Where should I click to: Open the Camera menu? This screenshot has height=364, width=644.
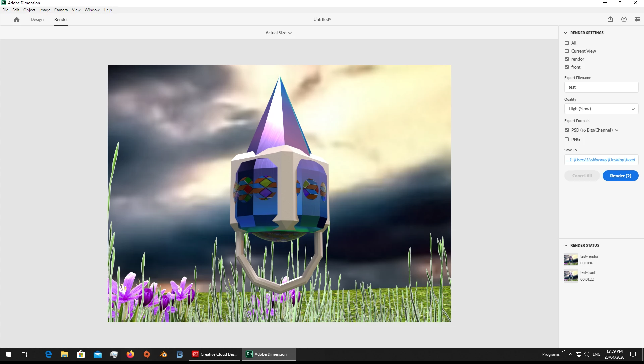61,10
